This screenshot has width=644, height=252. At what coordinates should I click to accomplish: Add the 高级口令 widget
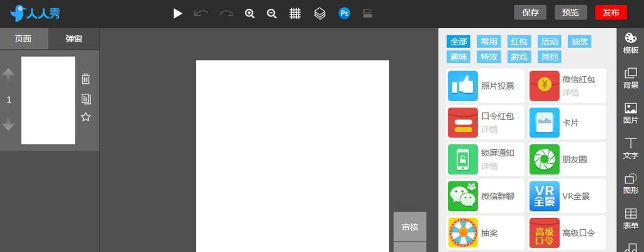(x=567, y=233)
